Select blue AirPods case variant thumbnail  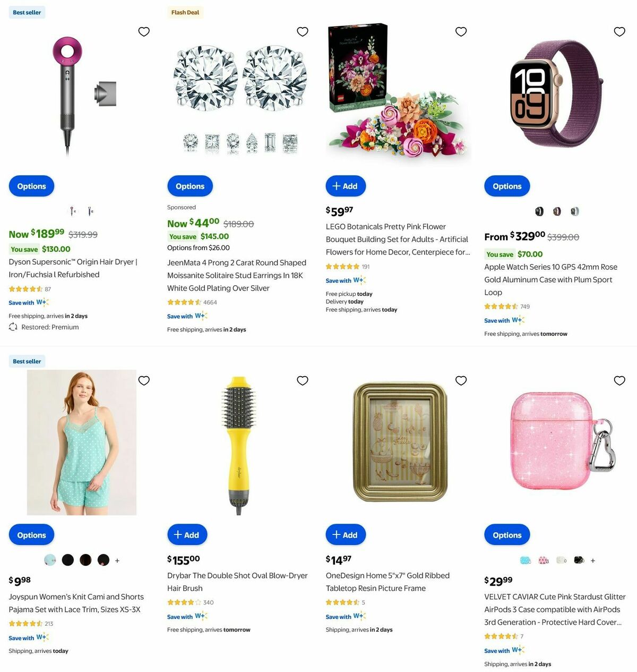526,560
